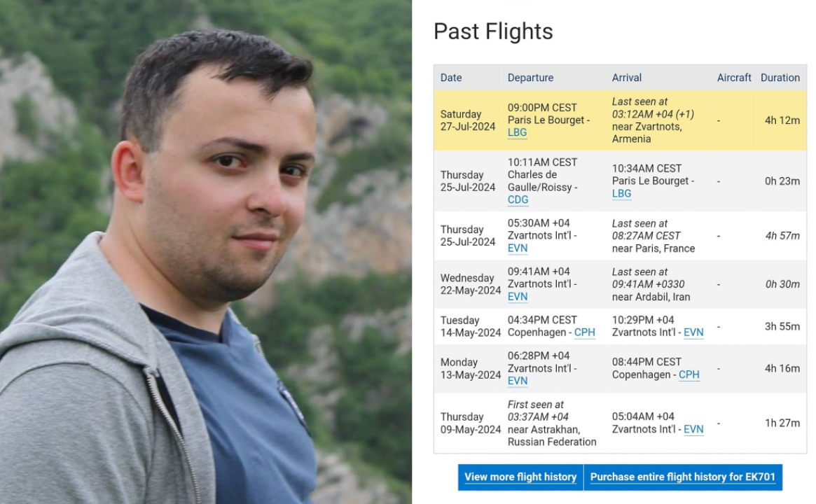Screen dimensions: 816x504
Task: Select the highlighted Saturday 27-Jul-2024 date cell
Action: click(468, 120)
